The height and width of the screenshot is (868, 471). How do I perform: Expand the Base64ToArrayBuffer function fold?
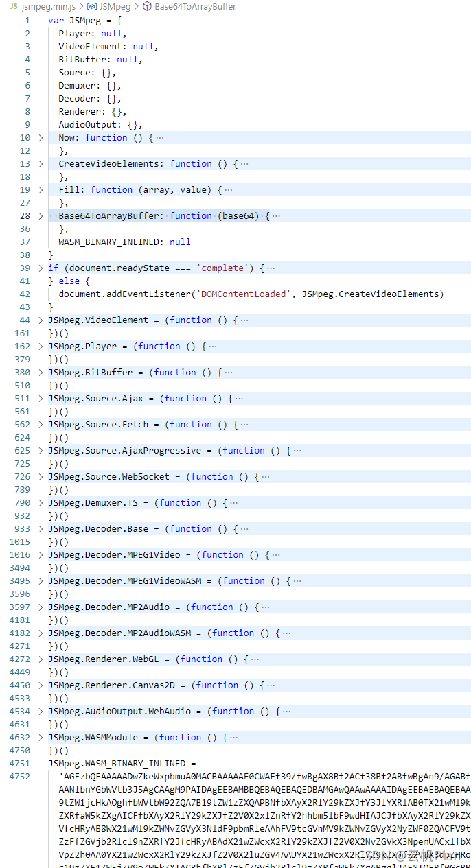pos(41,216)
